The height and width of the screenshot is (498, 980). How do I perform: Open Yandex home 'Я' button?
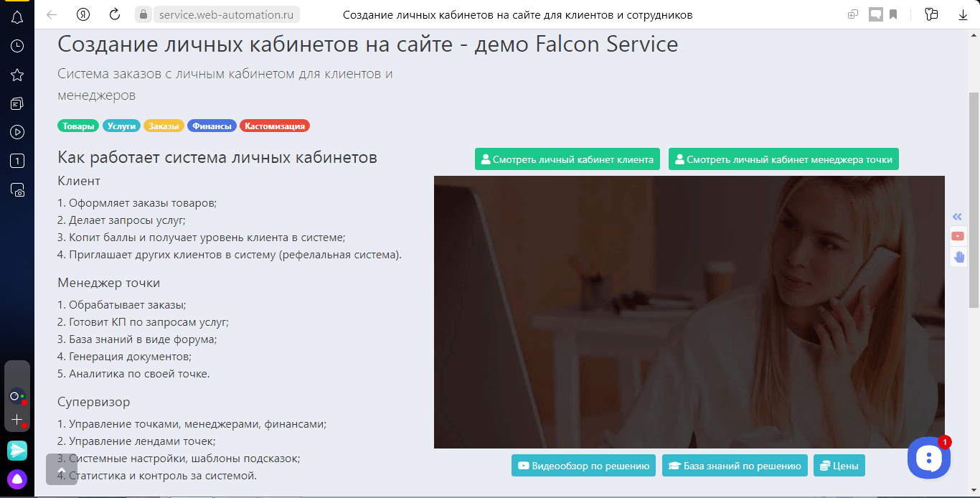click(x=83, y=14)
